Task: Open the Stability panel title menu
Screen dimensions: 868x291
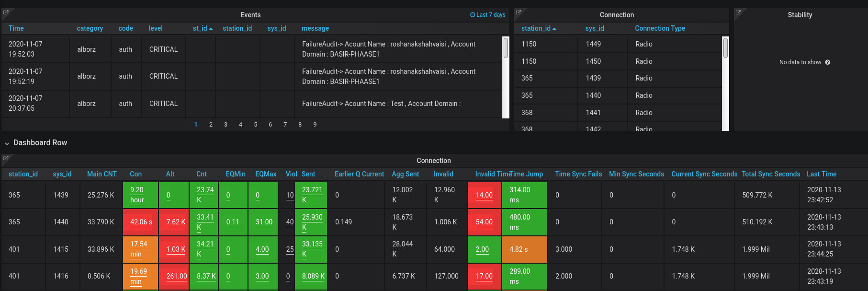Action: click(x=800, y=15)
